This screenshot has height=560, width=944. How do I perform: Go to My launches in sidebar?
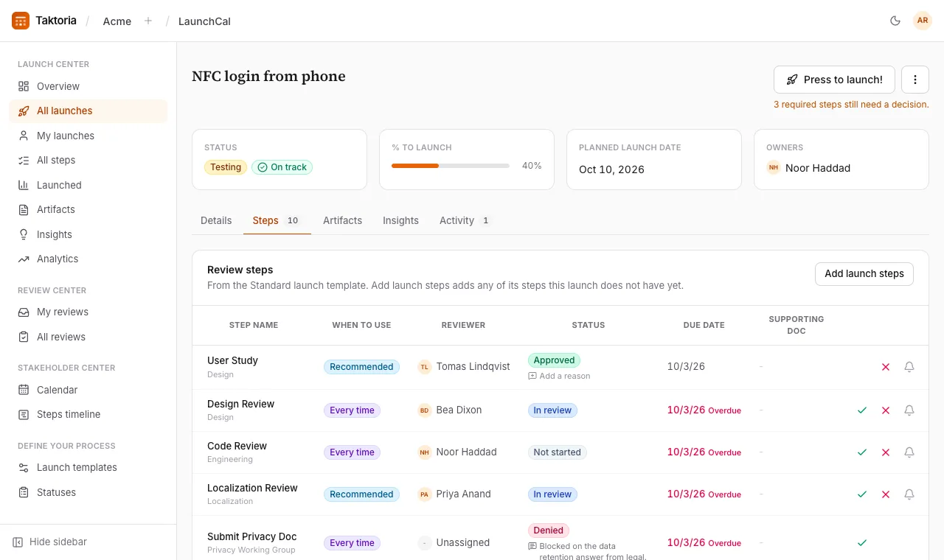88,136
